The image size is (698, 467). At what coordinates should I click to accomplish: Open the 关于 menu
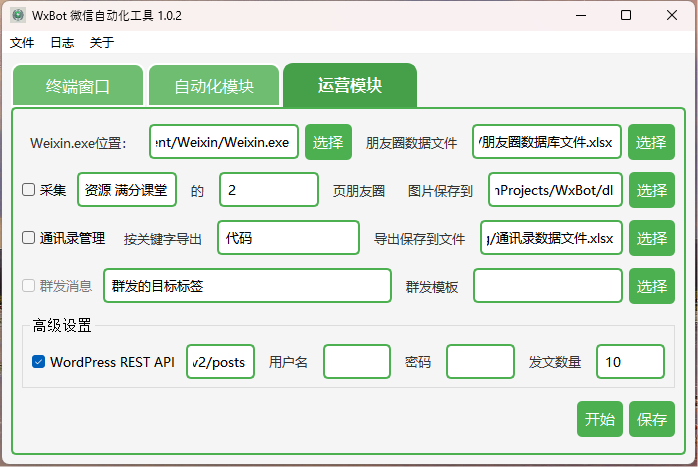pyautogui.click(x=102, y=43)
